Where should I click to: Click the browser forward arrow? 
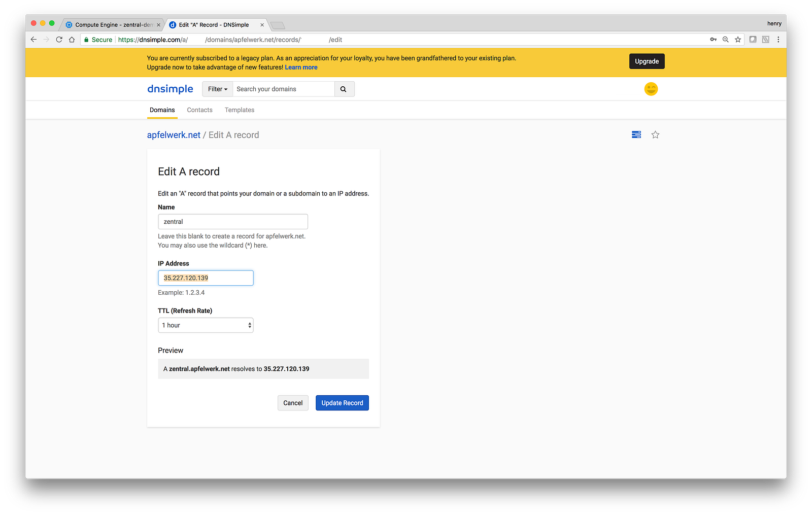(x=46, y=40)
